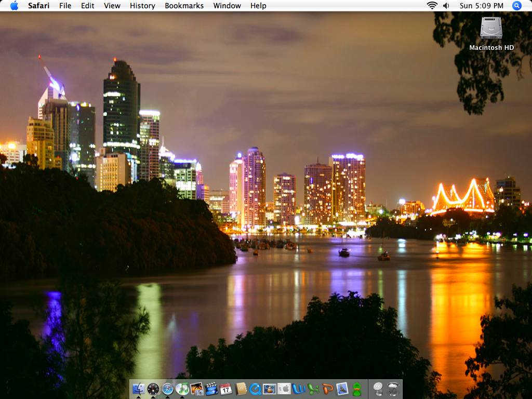Screen dimensions: 532x399
Task: Open iTunes from the Dock
Action: click(182, 389)
